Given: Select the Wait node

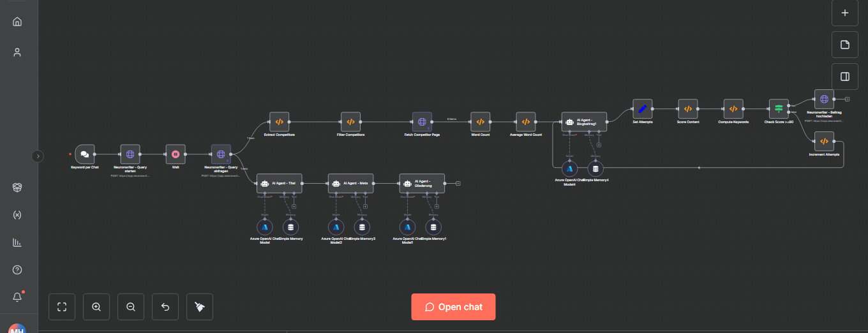Looking at the screenshot, I should coord(176,154).
